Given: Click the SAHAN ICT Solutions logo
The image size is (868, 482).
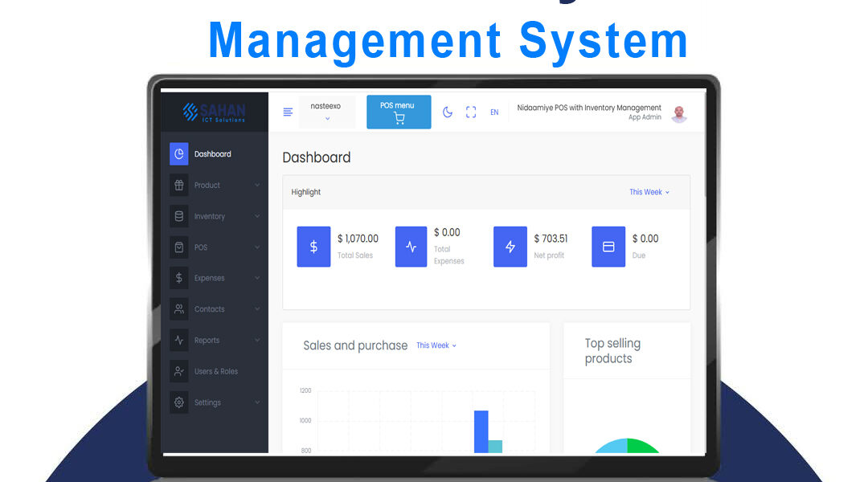Looking at the screenshot, I should tap(215, 112).
